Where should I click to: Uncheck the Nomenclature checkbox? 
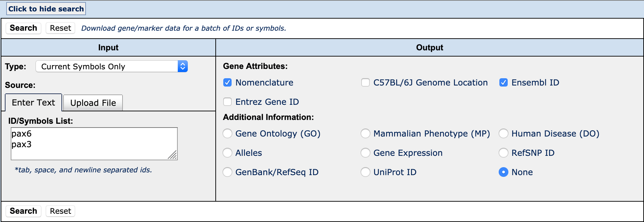tap(227, 82)
